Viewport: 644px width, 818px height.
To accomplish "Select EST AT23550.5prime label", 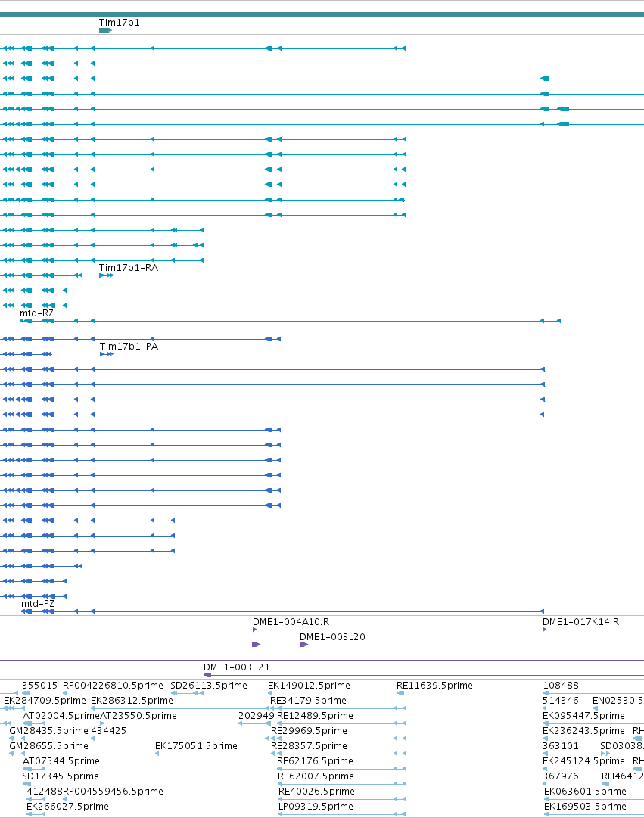I will pos(138,716).
